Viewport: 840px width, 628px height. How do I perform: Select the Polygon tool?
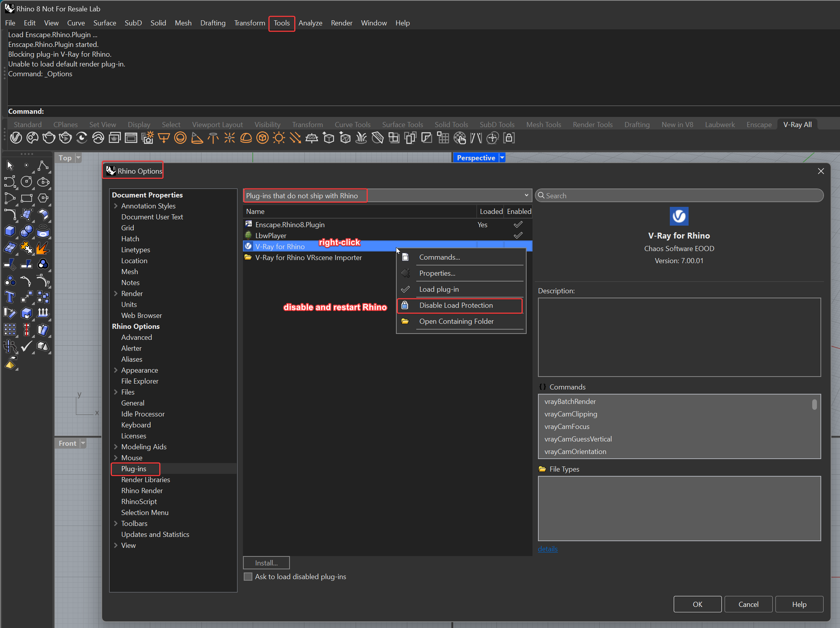[x=43, y=198]
